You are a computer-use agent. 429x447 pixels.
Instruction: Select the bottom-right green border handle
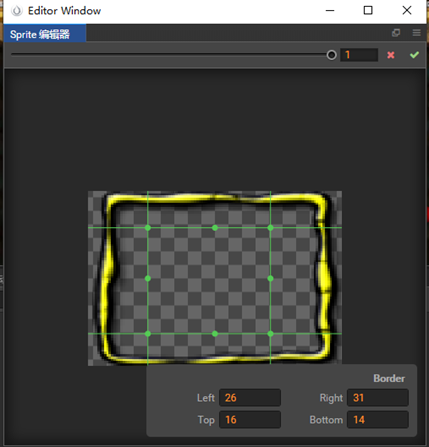(x=270, y=333)
